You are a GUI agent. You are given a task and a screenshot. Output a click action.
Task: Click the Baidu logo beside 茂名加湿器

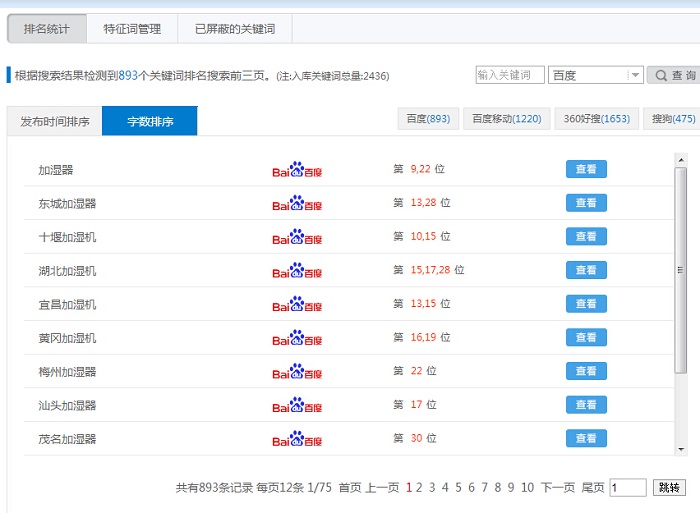coord(297,438)
